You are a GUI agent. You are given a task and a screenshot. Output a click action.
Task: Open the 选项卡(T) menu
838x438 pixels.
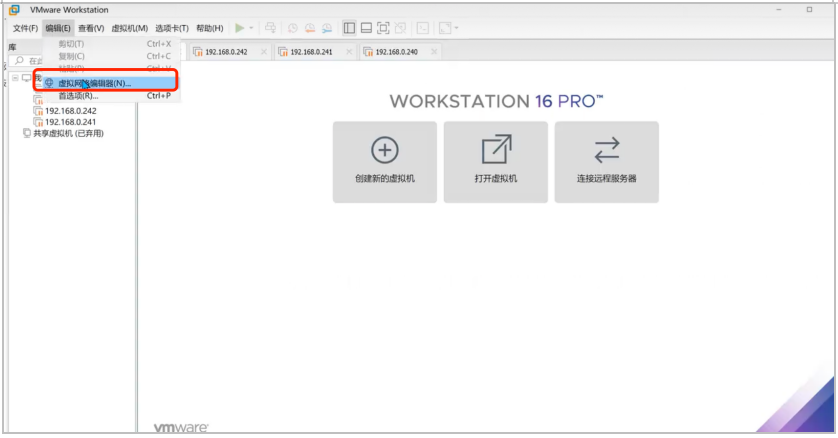[172, 28]
